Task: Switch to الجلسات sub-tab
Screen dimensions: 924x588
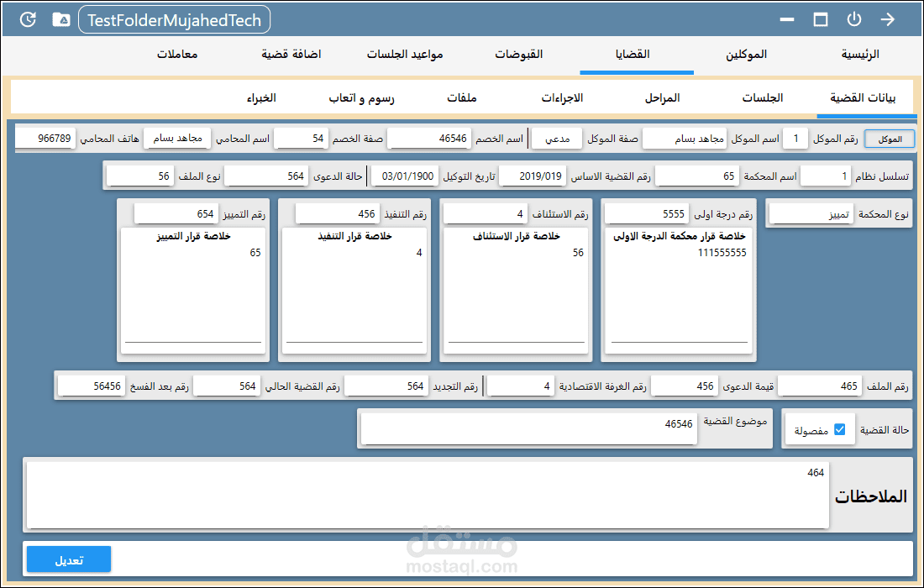Action: point(763,97)
